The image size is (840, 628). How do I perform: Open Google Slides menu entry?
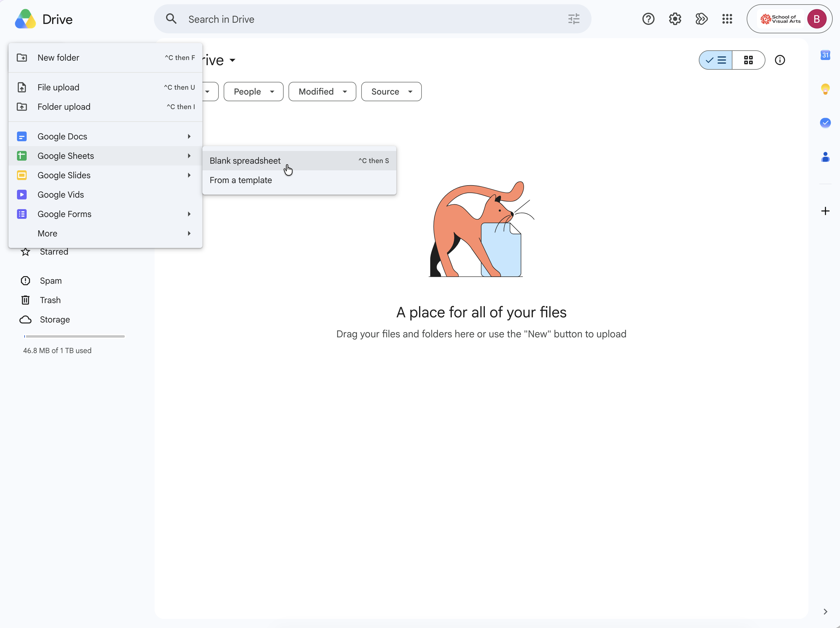pos(105,175)
